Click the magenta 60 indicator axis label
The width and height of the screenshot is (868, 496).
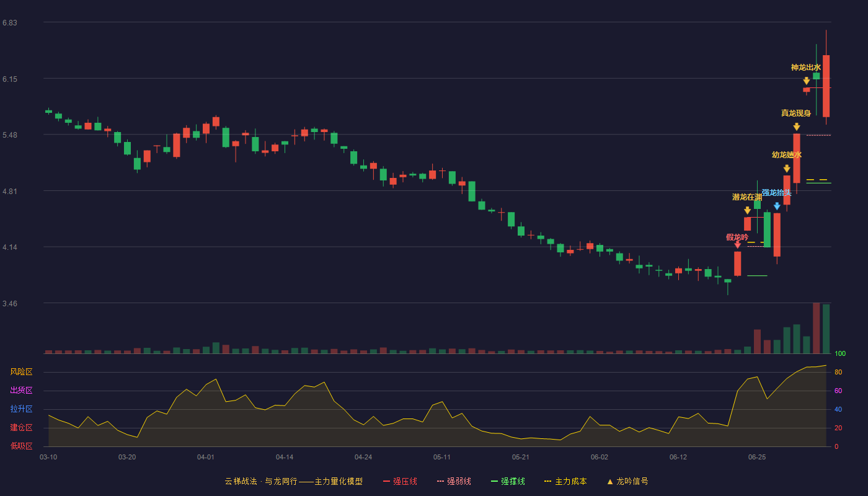tap(838, 391)
